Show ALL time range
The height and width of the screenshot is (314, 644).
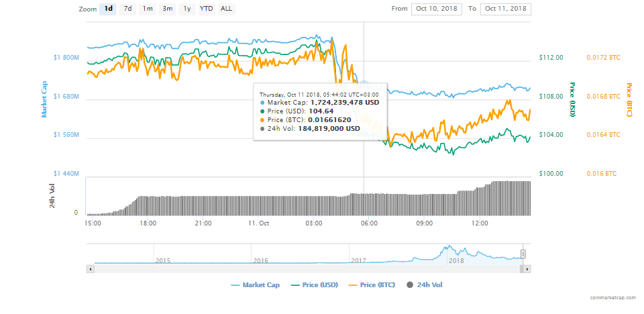[x=227, y=9]
